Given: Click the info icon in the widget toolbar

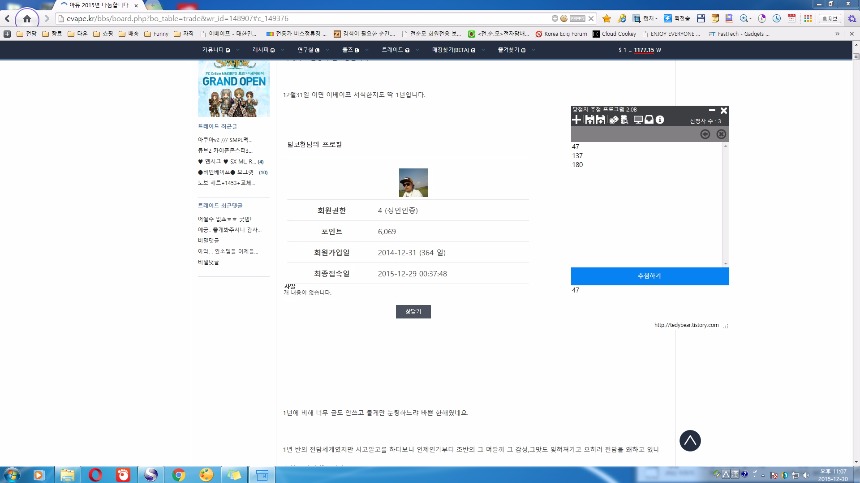Looking at the screenshot, I should [661, 120].
